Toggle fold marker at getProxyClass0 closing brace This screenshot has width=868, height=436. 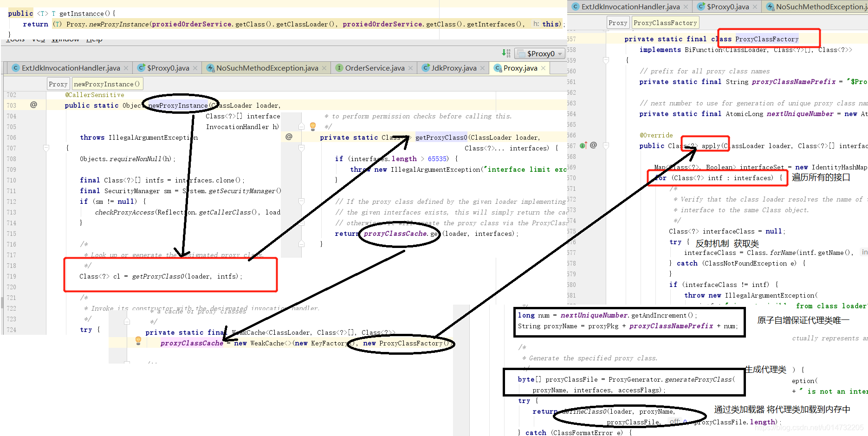(301, 244)
